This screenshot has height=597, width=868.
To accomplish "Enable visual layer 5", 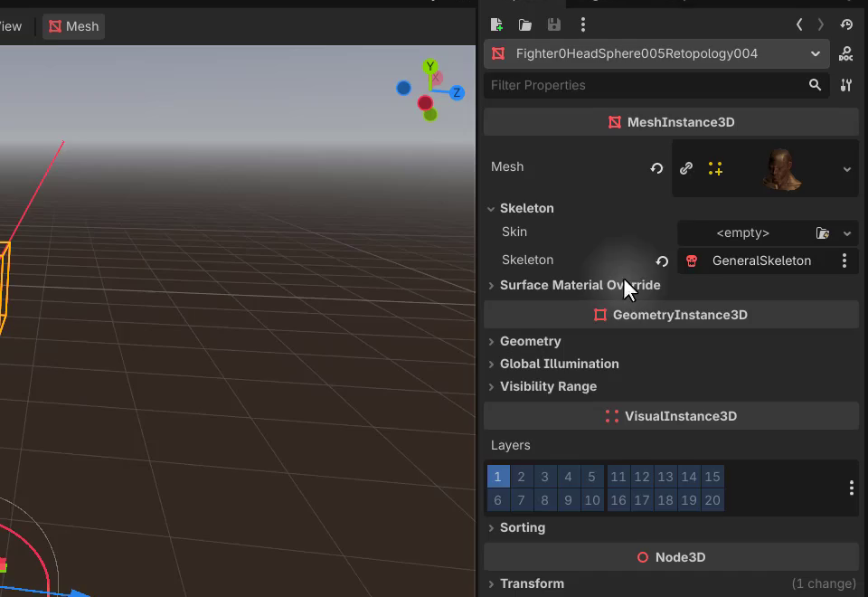I will pyautogui.click(x=591, y=477).
